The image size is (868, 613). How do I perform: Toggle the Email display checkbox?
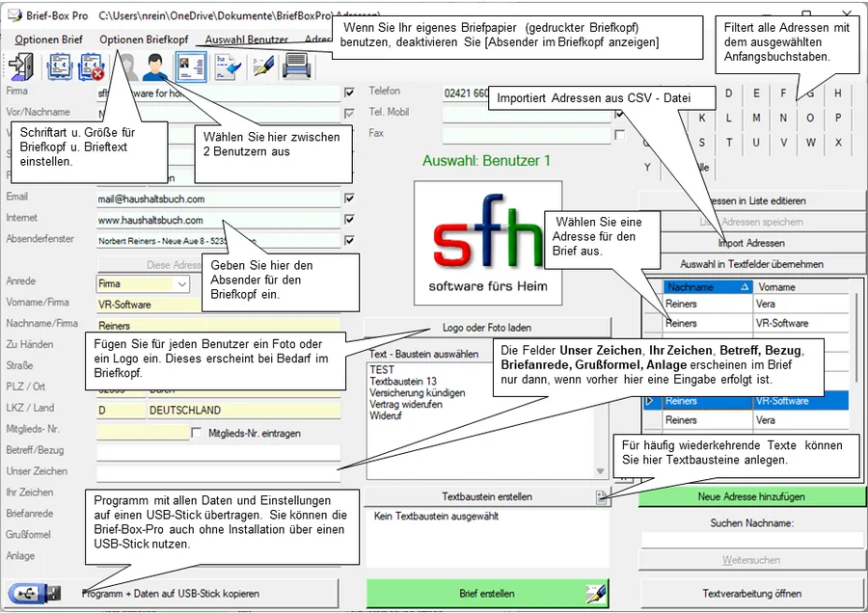point(349,198)
